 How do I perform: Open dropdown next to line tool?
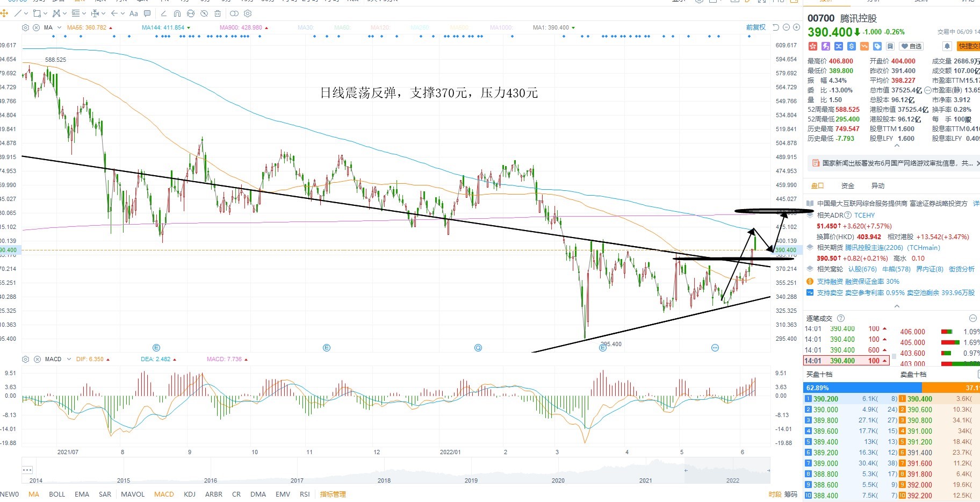tap(26, 13)
